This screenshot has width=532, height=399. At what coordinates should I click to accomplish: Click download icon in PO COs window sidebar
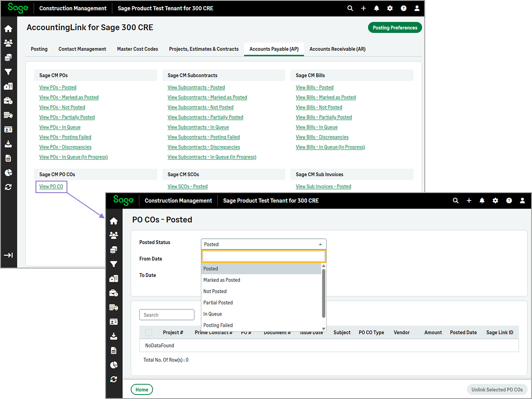114,336
